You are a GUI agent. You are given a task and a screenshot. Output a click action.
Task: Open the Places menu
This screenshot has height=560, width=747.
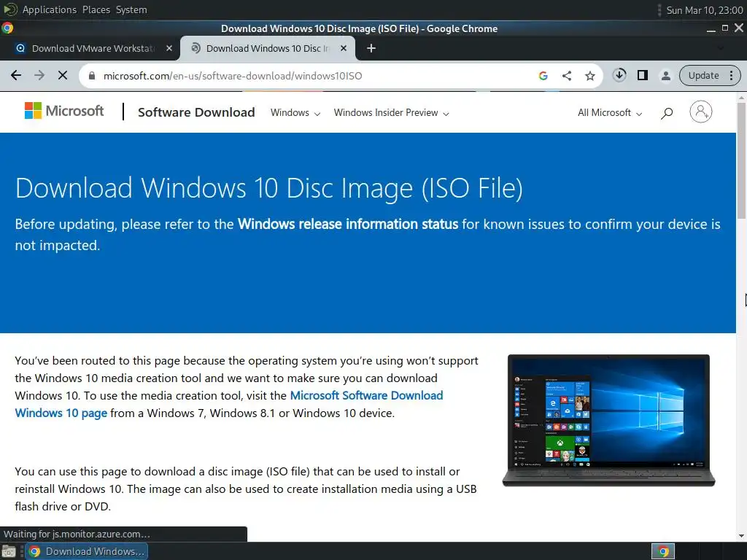click(x=96, y=9)
